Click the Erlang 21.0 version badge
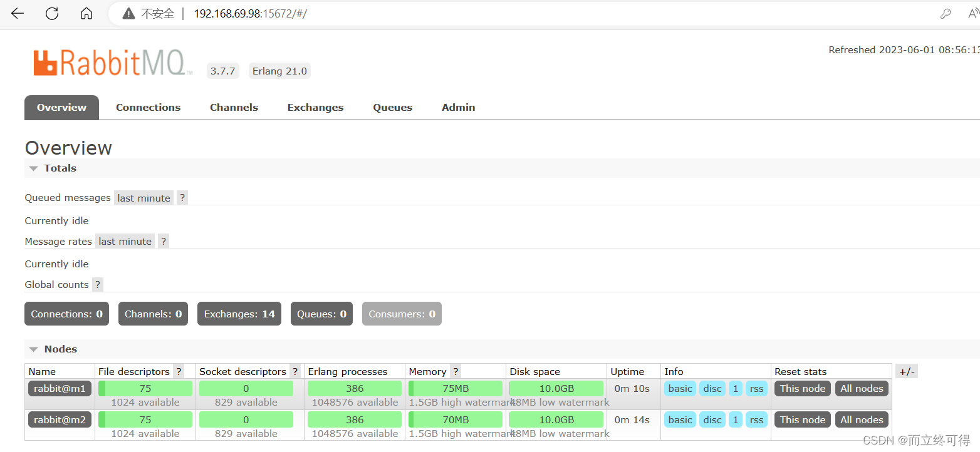The width and height of the screenshot is (980, 452). [279, 71]
